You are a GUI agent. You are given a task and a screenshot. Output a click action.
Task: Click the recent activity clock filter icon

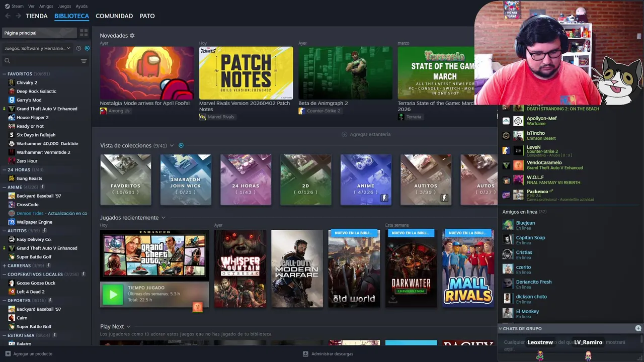(78, 48)
